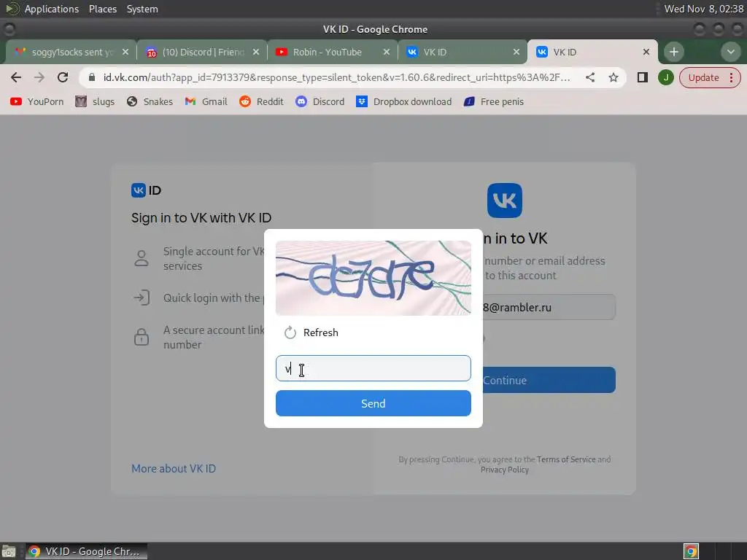Bookmark this page with the star icon
The width and height of the screenshot is (747, 560).
[613, 77]
